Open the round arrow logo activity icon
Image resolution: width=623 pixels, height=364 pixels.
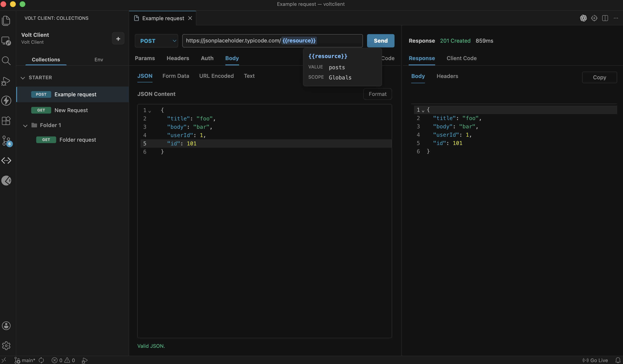(x=6, y=181)
